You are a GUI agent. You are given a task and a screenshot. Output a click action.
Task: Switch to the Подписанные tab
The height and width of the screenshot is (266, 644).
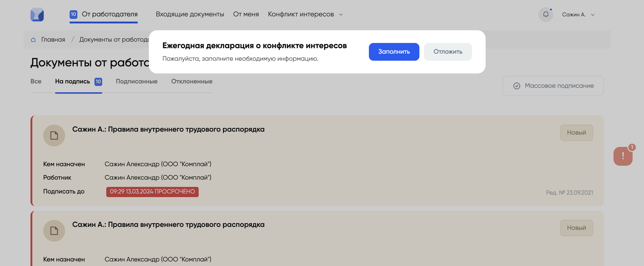pos(137,81)
